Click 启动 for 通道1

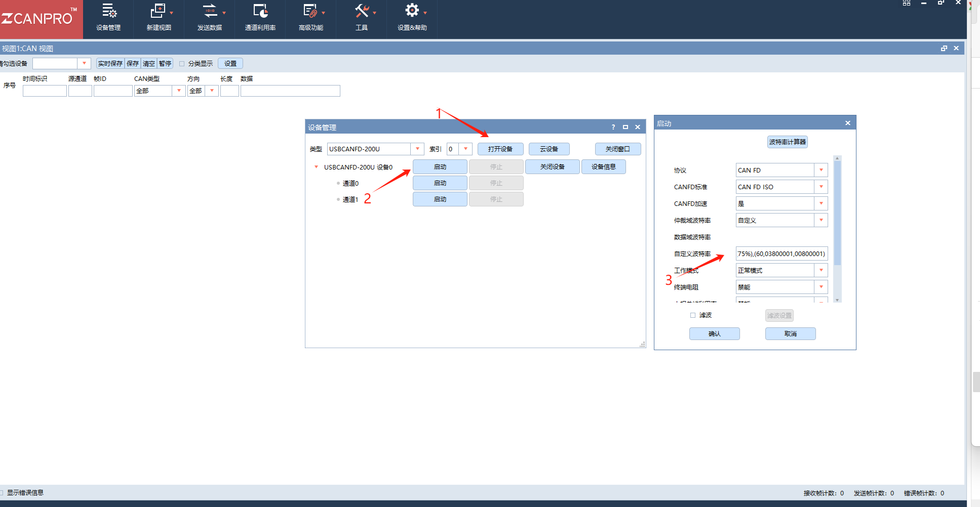click(x=440, y=199)
